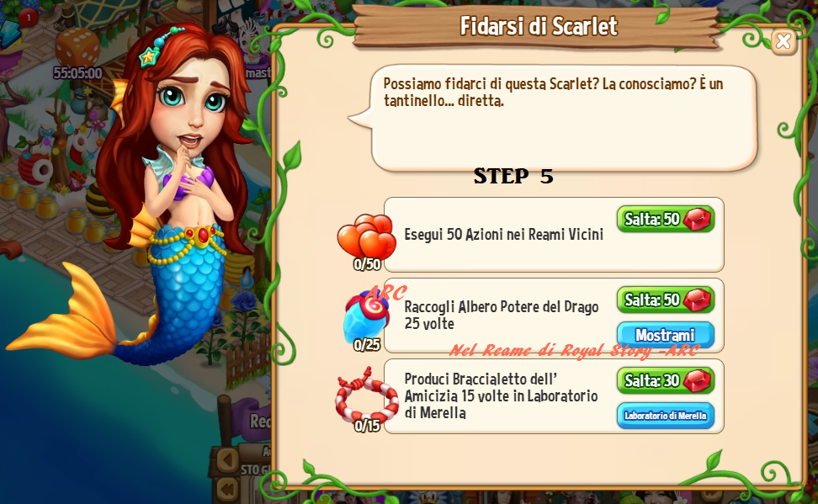Open Laboratorio di Merella

pos(665,416)
